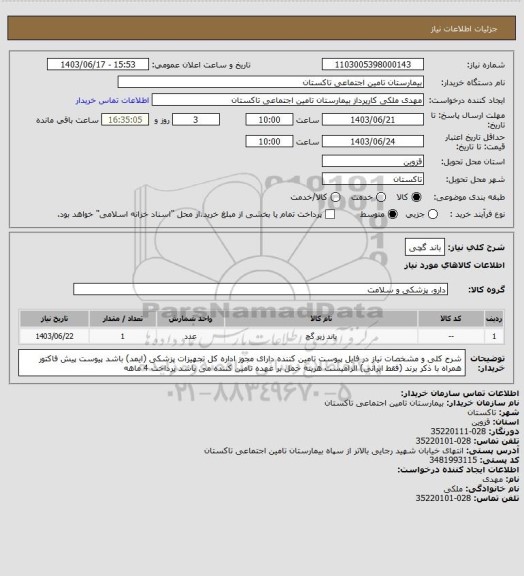Click the عدد unit cell
The width and height of the screenshot is (524, 576).
tap(190, 336)
